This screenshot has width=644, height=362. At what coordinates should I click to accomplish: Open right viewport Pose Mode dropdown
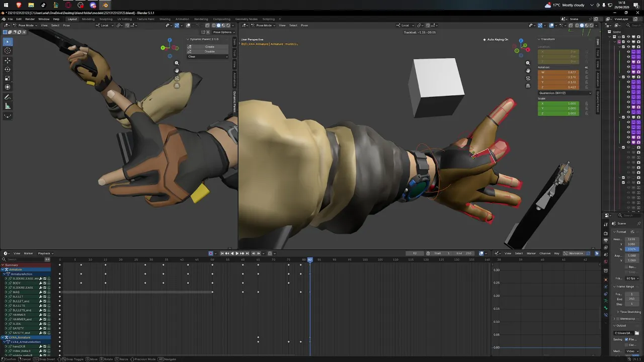(262, 25)
